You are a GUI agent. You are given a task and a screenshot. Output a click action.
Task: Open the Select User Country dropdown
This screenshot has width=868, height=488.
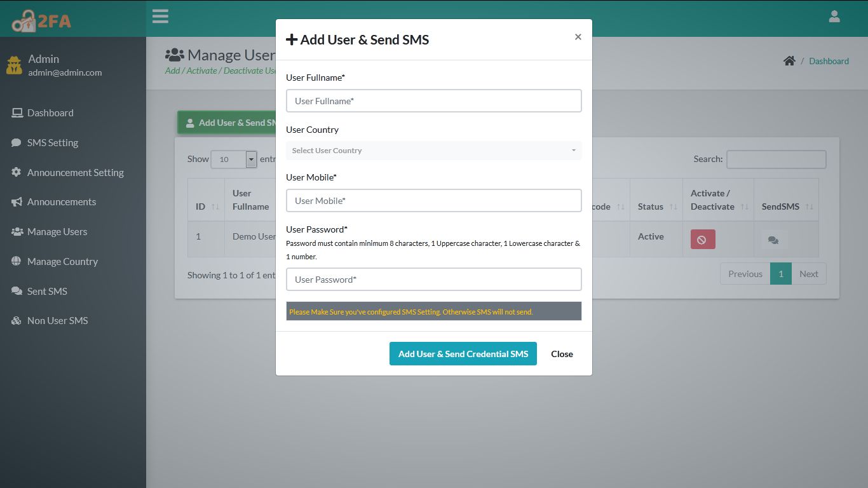[434, 151]
